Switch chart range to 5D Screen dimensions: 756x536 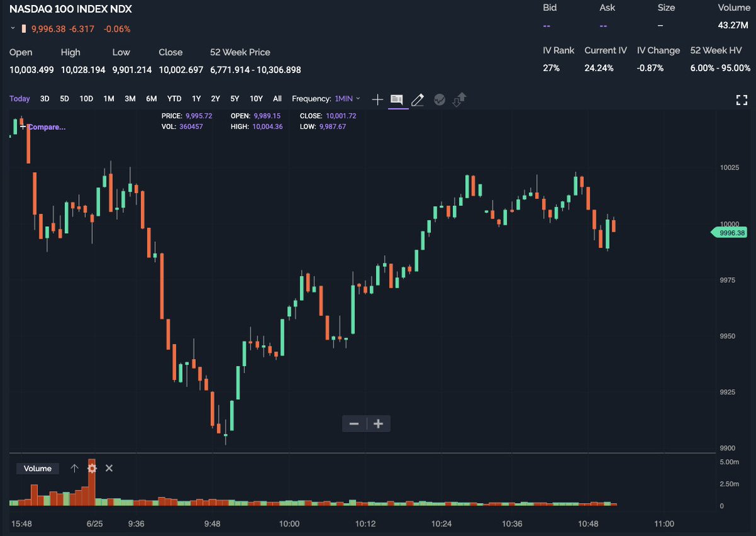(x=64, y=99)
